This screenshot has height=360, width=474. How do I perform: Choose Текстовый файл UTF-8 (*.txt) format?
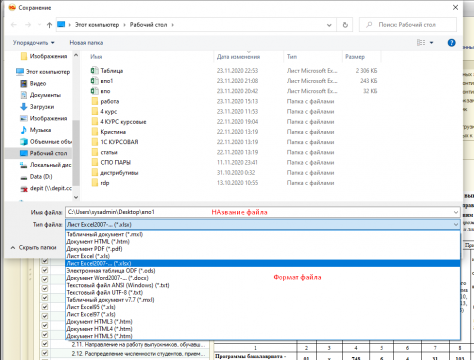tap(263, 292)
